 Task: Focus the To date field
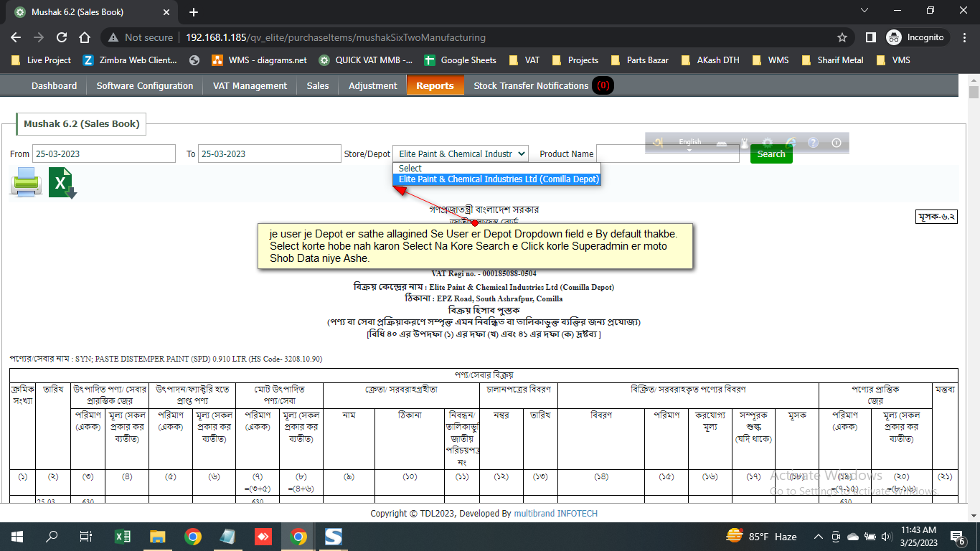coord(270,154)
